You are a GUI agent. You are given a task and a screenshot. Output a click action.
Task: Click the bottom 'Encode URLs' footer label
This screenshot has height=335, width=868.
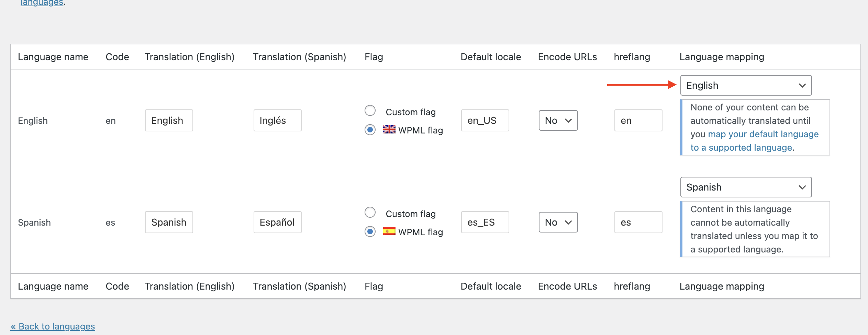(567, 286)
